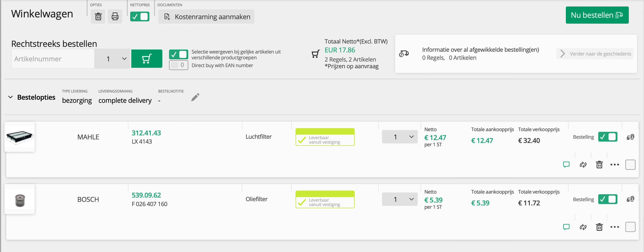Open the BOSCH oil filter thumbnail
The height and width of the screenshot is (252, 644).
(20, 200)
